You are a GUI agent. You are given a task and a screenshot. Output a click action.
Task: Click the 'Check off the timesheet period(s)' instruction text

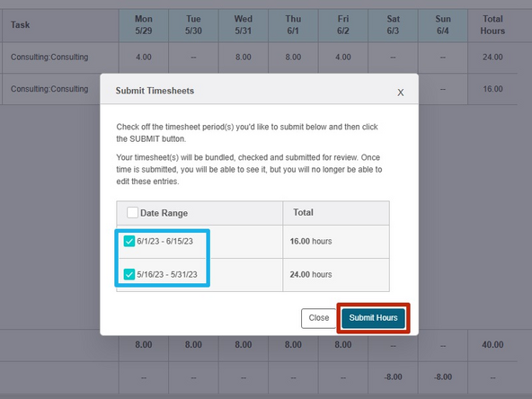point(247,133)
